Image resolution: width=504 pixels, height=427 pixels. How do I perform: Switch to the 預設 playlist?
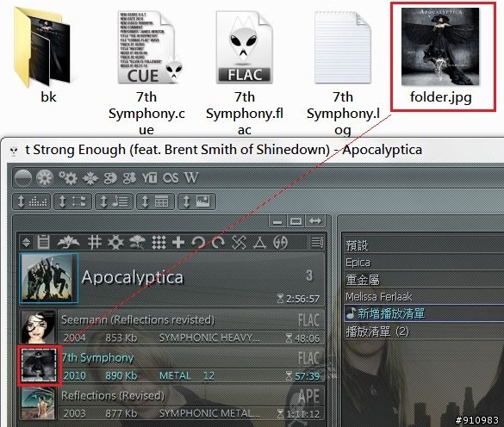pyautogui.click(x=424, y=245)
